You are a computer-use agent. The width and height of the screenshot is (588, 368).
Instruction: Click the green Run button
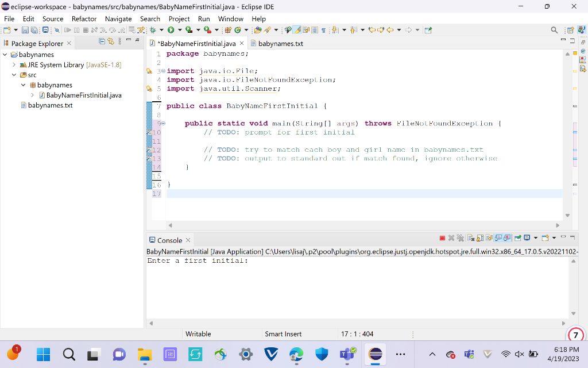(171, 30)
